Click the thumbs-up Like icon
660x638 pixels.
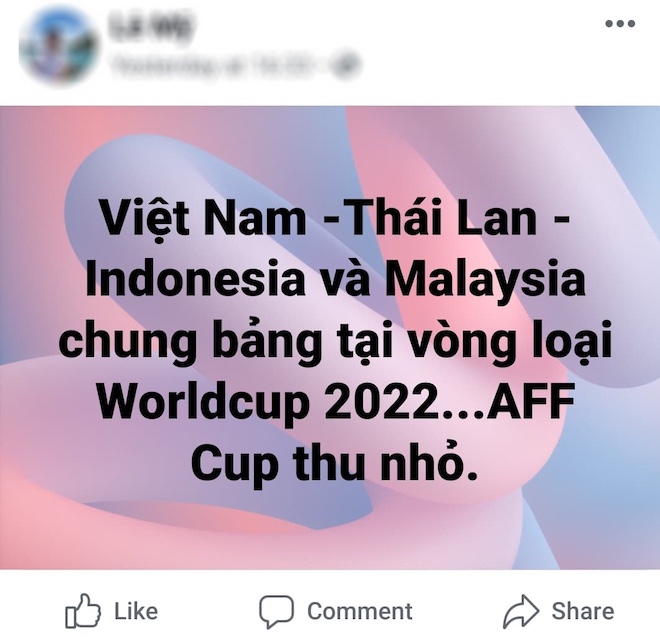(x=83, y=611)
